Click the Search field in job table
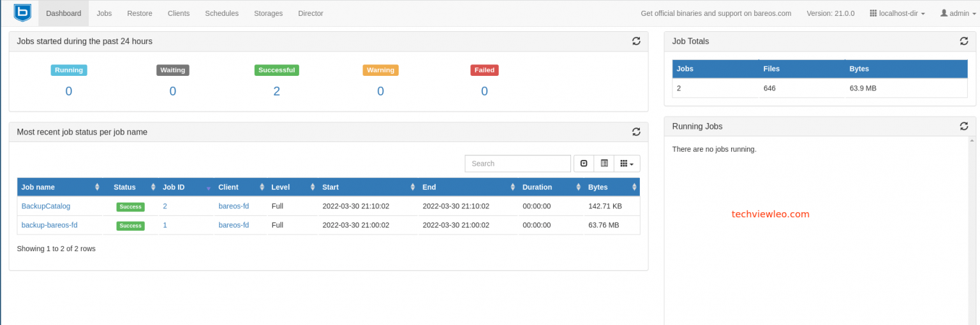980x325 pixels. coord(518,164)
